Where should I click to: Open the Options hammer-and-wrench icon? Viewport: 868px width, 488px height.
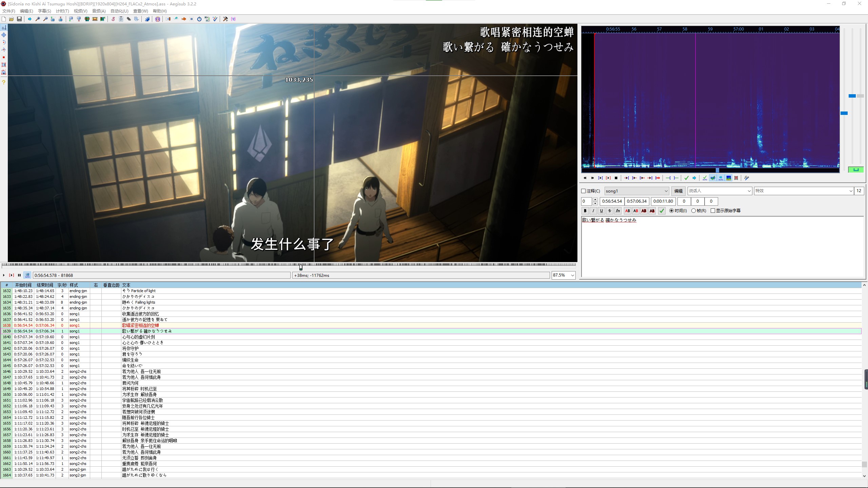(225, 19)
